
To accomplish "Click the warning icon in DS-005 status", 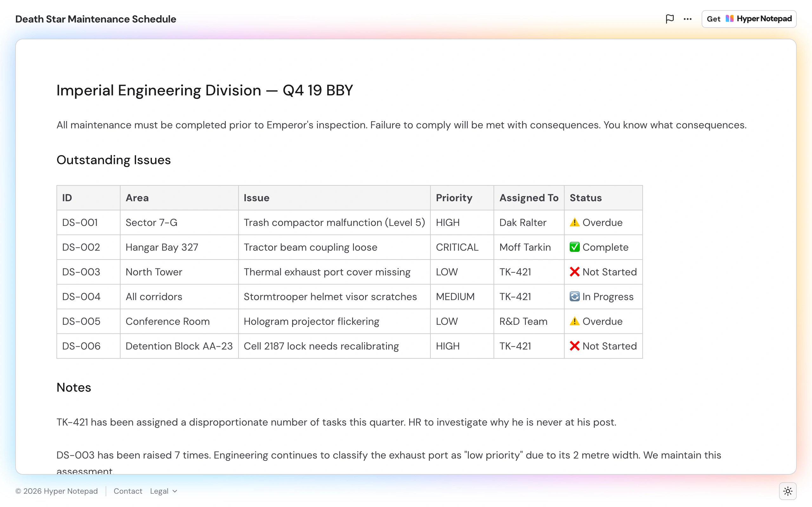I will 574,321.
